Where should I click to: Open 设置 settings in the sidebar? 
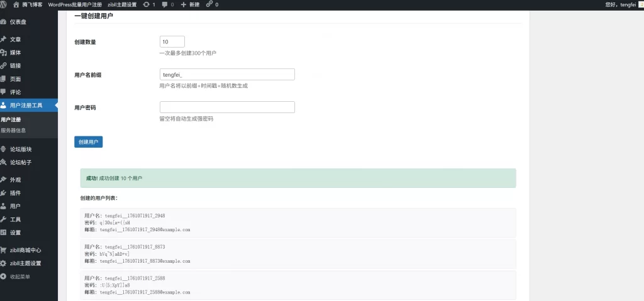coord(15,232)
